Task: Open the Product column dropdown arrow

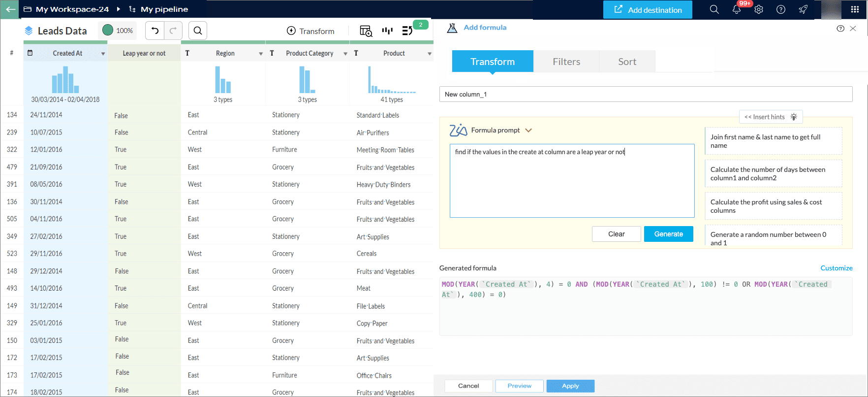Action: (x=430, y=54)
